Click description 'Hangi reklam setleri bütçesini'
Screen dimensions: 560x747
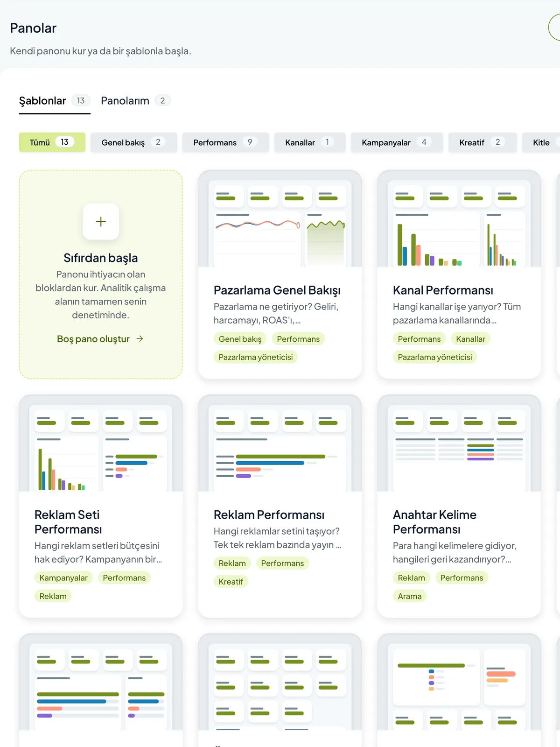point(97,546)
